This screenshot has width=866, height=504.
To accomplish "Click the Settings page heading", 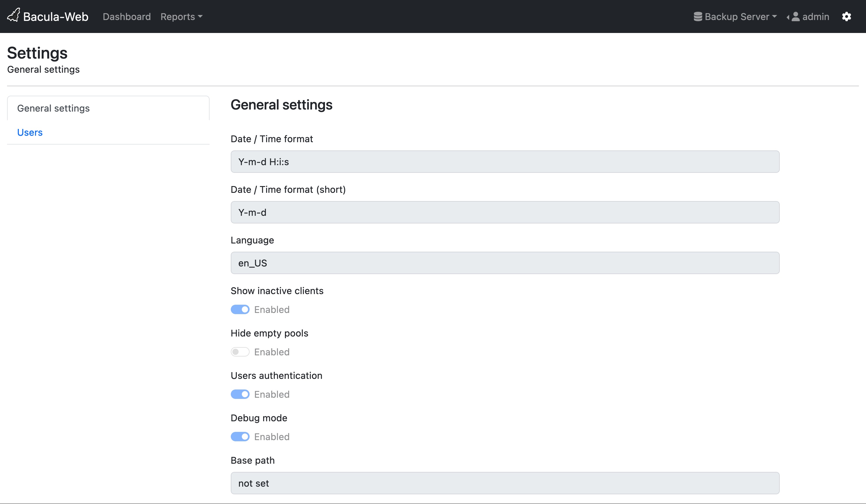I will coord(37,53).
